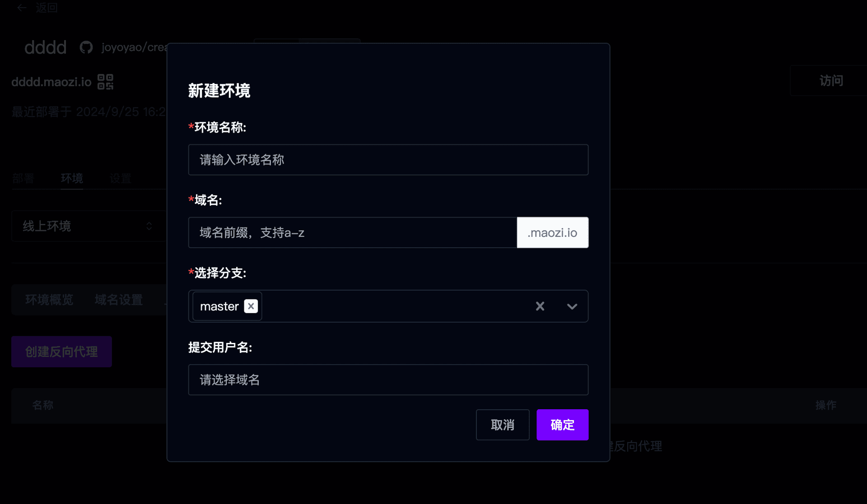
Task: Open the GitHub repository icon
Action: pyautogui.click(x=86, y=47)
